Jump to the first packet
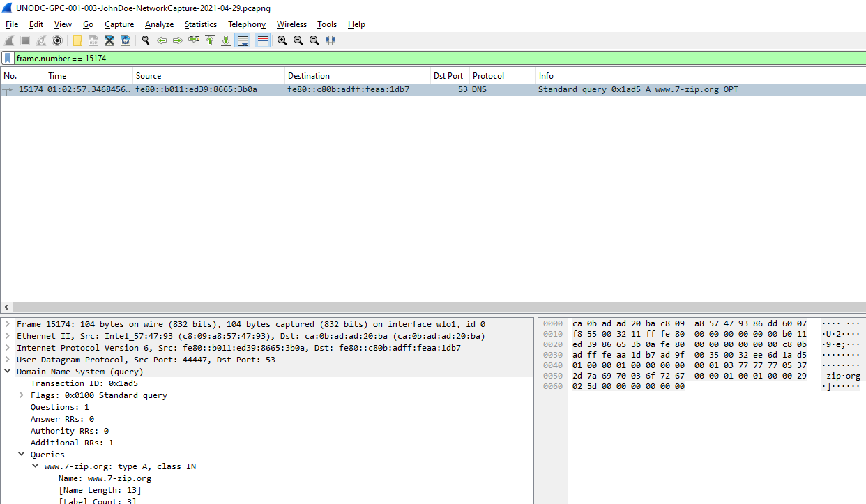The width and height of the screenshot is (866, 504). [x=210, y=40]
